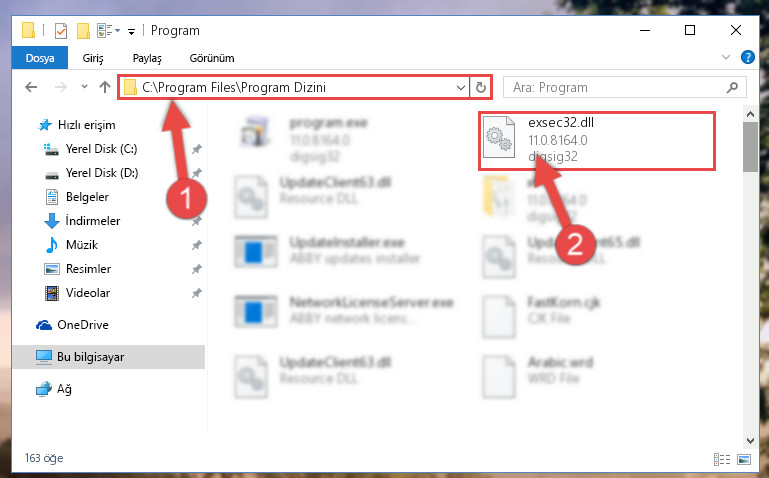The image size is (769, 478).
Task: Click the vertical scrollbar thumb
Action: (x=750, y=147)
